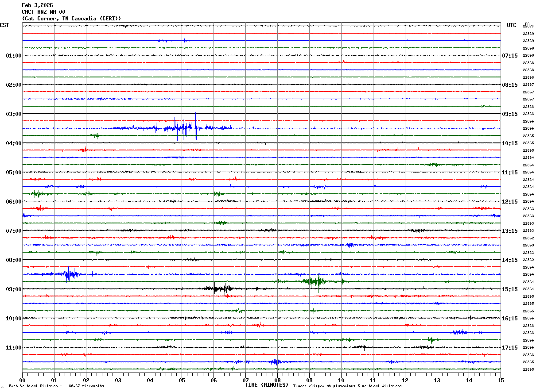Click the Feb 3,2026 date text

pos(37,5)
